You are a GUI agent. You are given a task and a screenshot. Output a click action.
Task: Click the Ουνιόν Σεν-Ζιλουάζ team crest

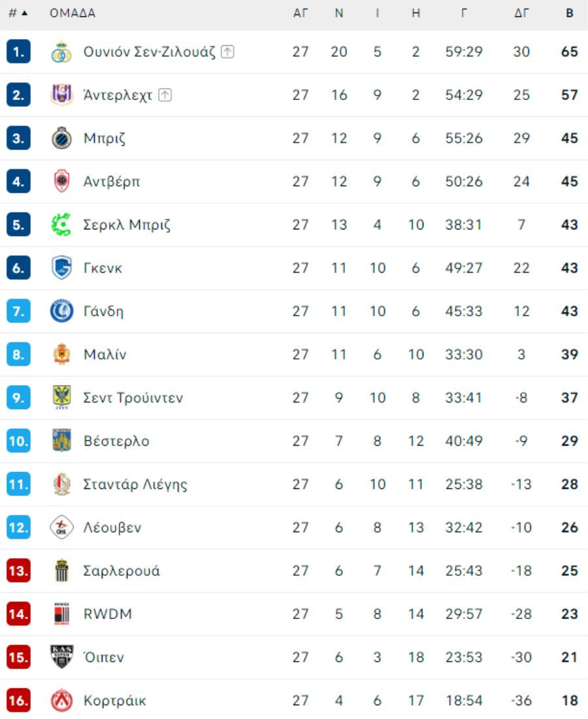coord(61,52)
